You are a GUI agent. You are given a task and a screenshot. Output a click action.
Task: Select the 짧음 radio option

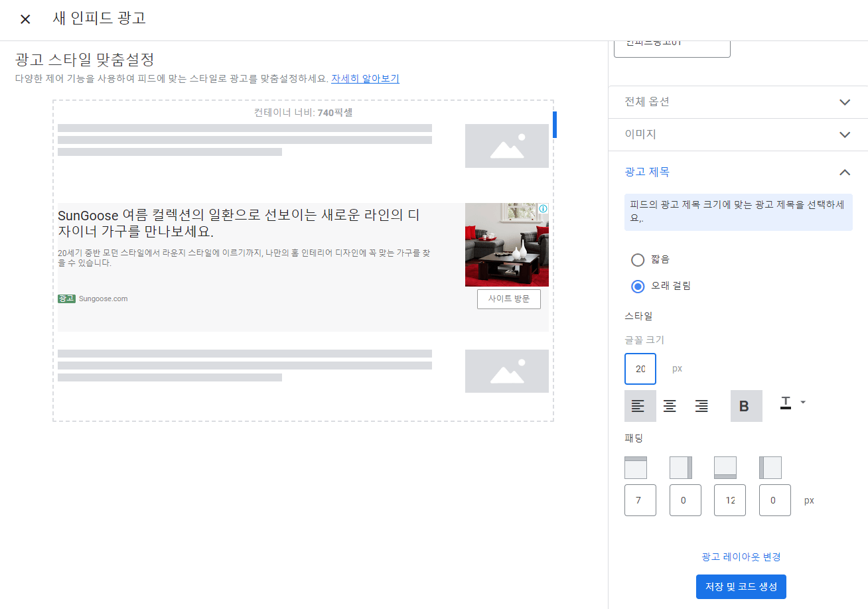click(x=637, y=259)
